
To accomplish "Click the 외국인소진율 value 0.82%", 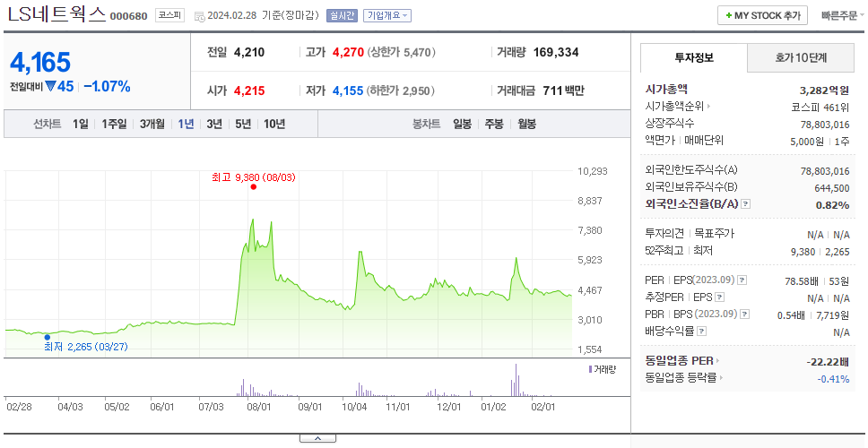I will click(x=832, y=205).
